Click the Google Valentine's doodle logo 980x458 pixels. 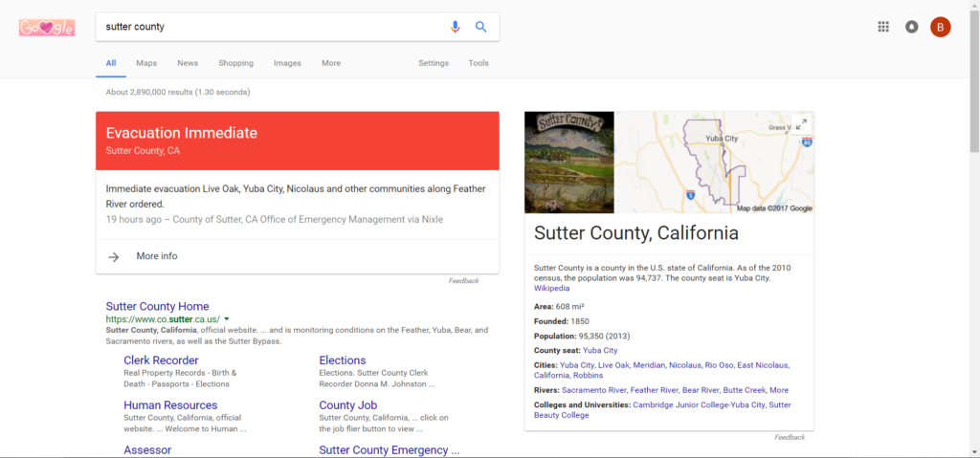click(47, 28)
